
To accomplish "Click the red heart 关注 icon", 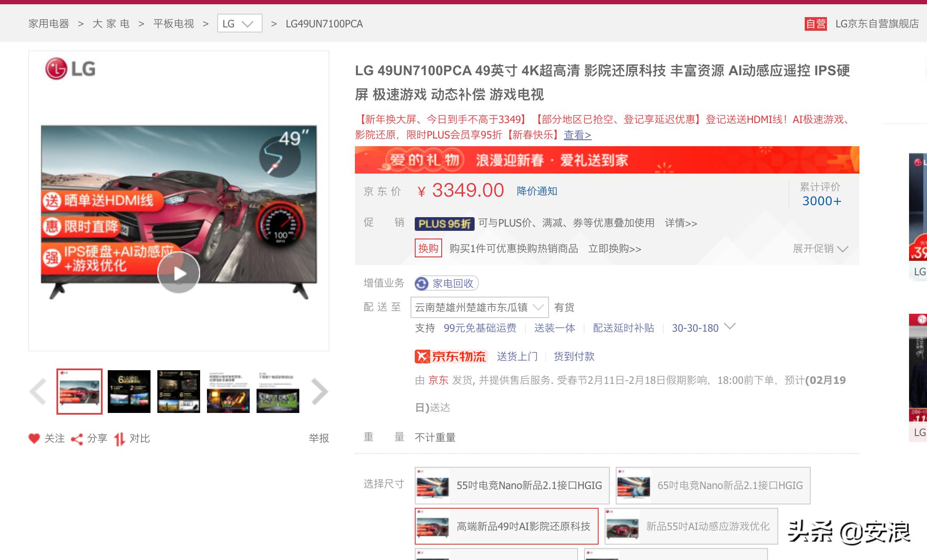I will tap(34, 439).
